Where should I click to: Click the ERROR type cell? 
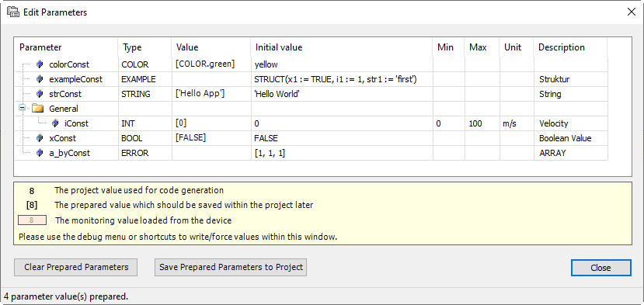(x=145, y=153)
